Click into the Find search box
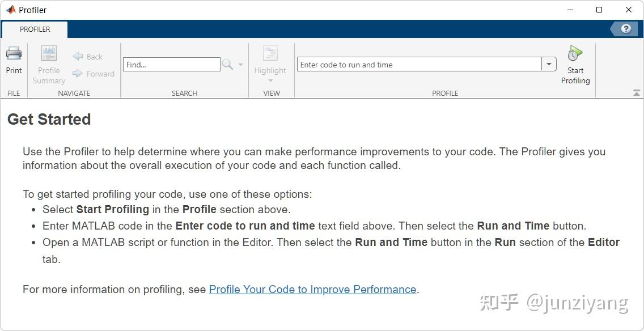This screenshot has height=331, width=644. coord(171,65)
